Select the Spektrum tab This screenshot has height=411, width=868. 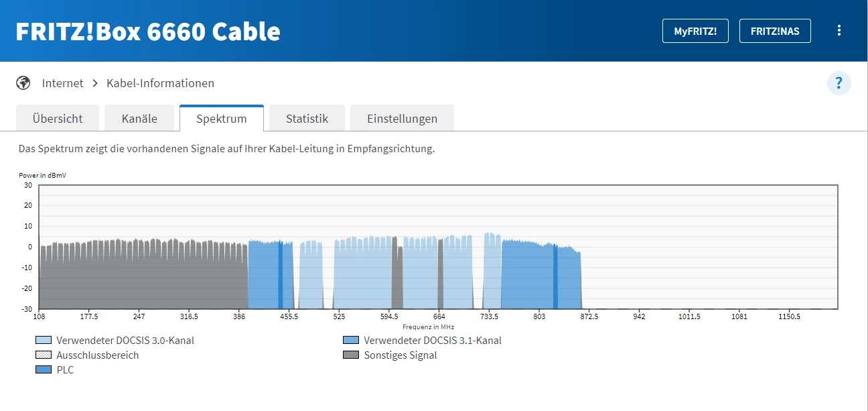[x=222, y=119]
